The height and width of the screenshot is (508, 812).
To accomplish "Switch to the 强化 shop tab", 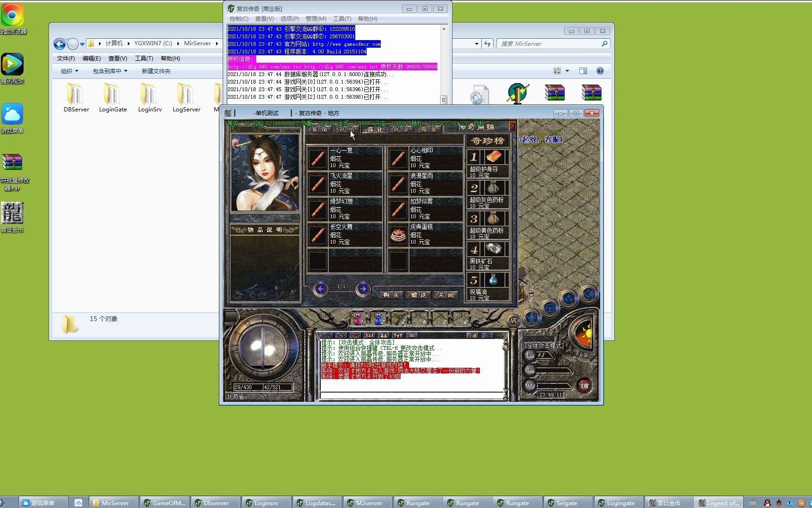I will pyautogui.click(x=375, y=129).
